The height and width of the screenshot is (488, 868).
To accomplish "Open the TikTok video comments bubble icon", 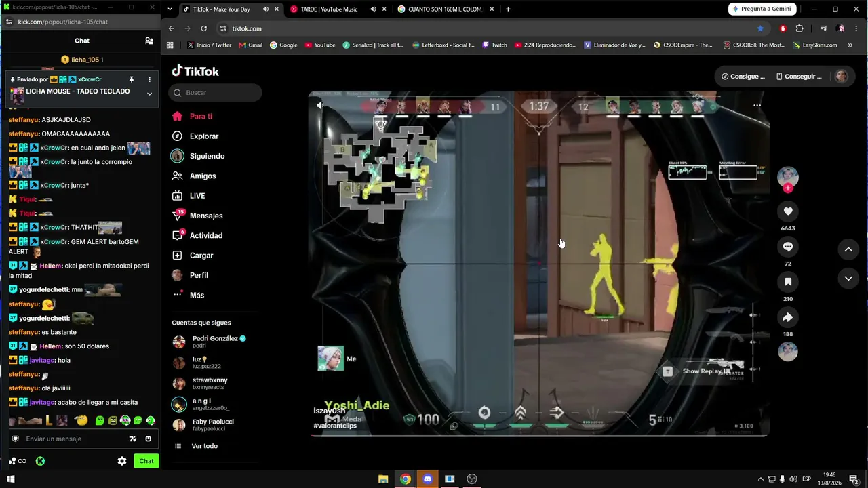I will point(787,247).
